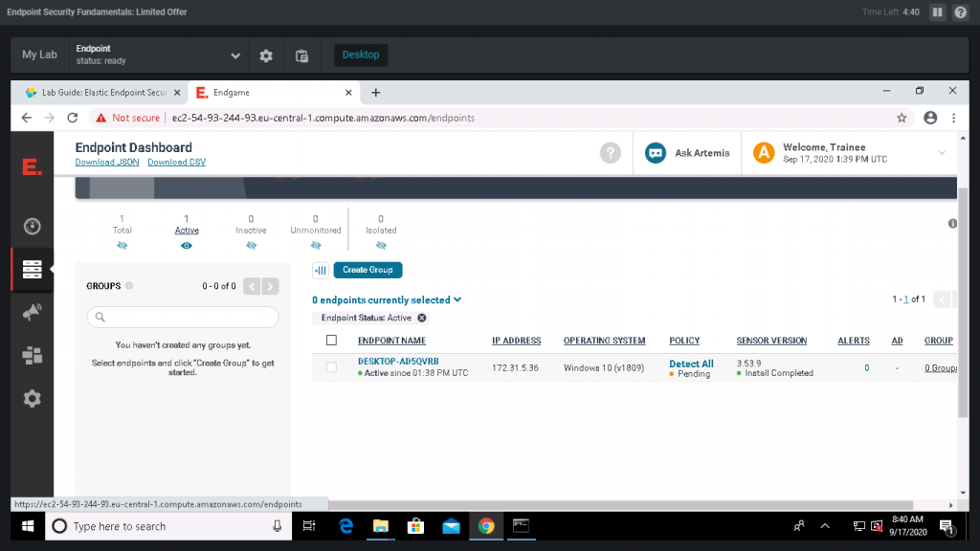Click the Ask Artemis chatbot icon

tap(655, 153)
